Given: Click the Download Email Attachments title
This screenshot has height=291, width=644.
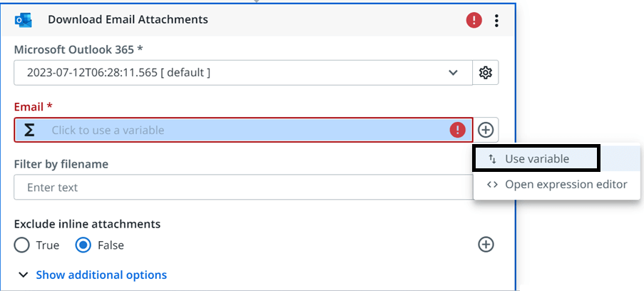Looking at the screenshot, I should click(x=128, y=19).
